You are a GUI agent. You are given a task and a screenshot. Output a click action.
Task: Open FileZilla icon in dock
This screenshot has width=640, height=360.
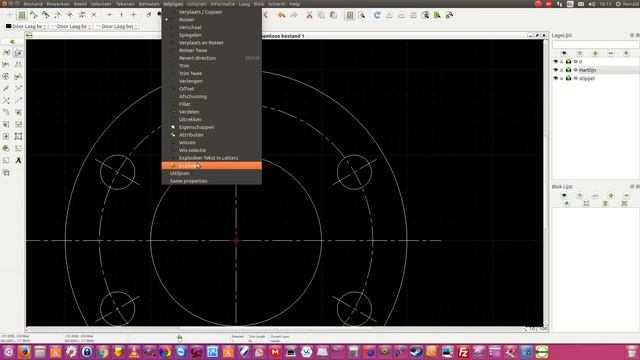463,352
